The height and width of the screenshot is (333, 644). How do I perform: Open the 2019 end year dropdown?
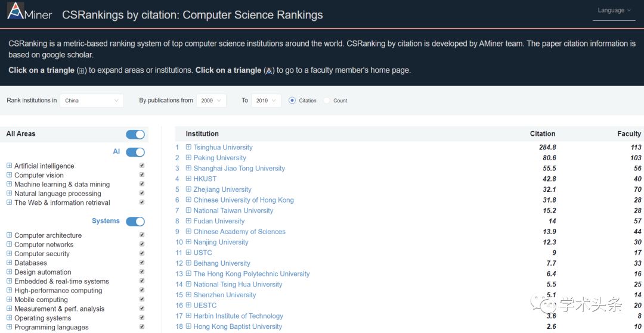266,101
